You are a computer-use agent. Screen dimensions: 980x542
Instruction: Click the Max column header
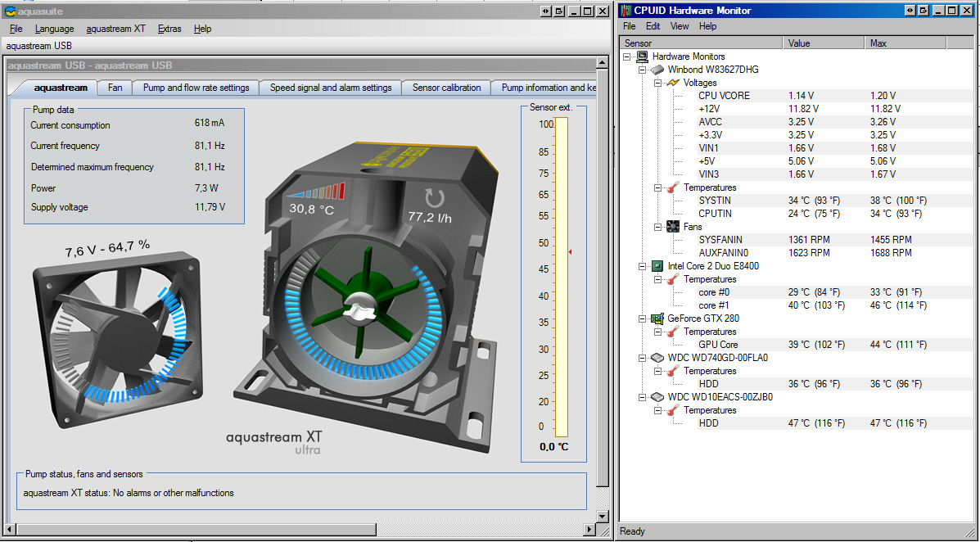(905, 43)
